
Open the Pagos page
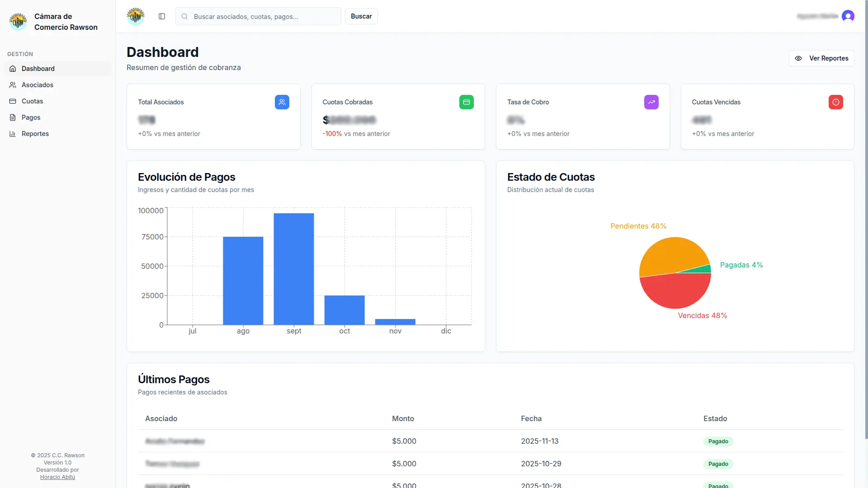tap(31, 117)
